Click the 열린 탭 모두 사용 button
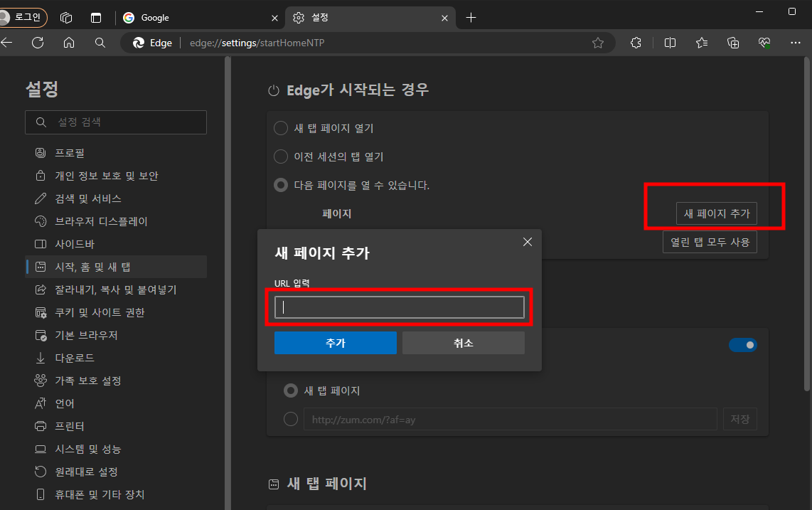 (x=710, y=242)
